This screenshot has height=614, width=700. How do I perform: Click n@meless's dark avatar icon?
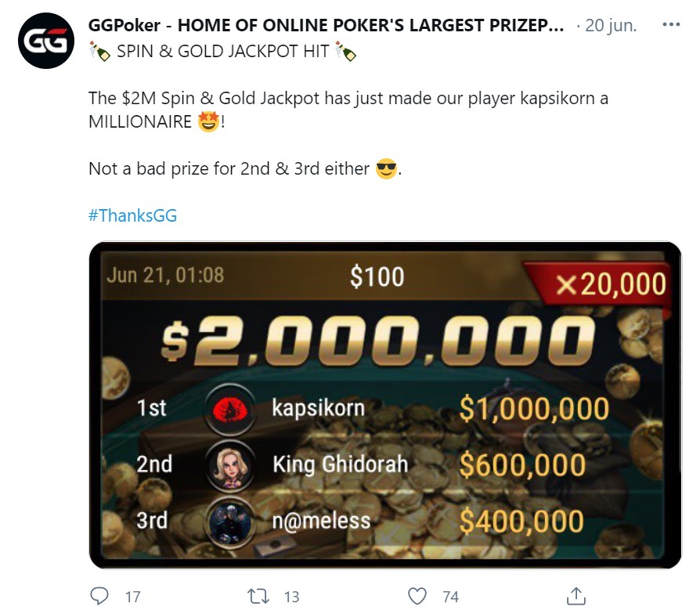coord(230,522)
